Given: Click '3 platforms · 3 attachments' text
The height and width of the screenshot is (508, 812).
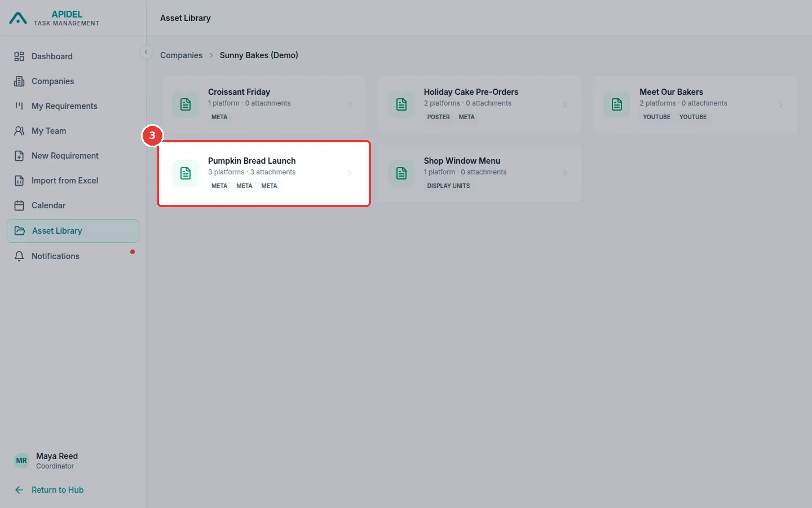Looking at the screenshot, I should pyautogui.click(x=251, y=172).
